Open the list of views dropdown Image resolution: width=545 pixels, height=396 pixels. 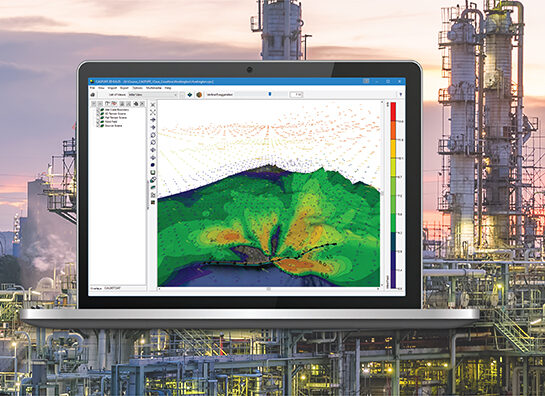tap(153, 95)
